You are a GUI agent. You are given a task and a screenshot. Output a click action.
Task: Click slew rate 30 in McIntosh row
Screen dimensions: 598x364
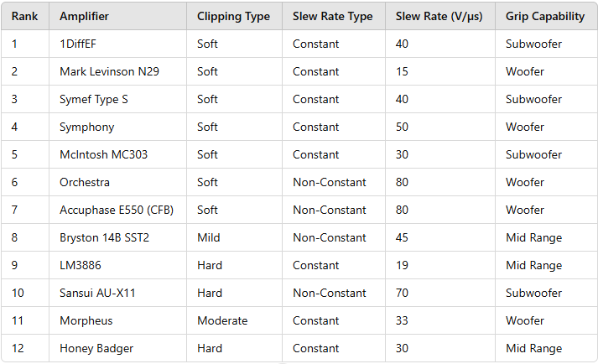pos(402,154)
